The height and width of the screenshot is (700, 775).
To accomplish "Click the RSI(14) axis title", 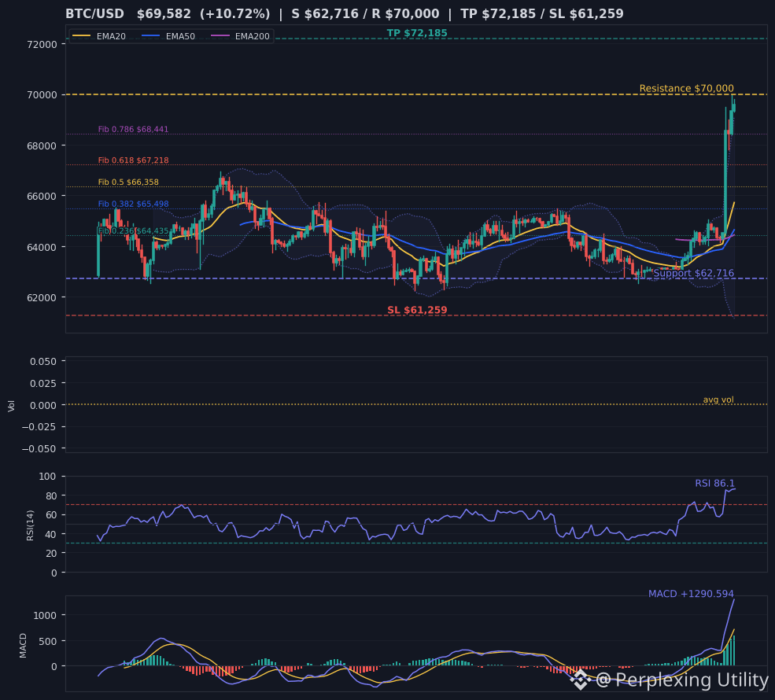I will pos(30,525).
